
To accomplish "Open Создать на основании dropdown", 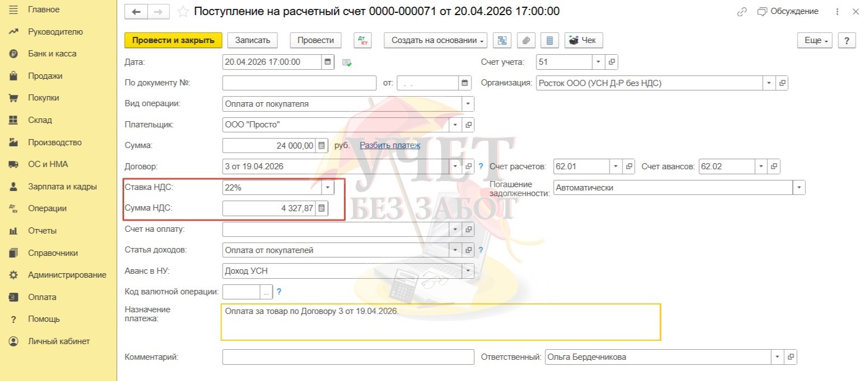I will (436, 40).
